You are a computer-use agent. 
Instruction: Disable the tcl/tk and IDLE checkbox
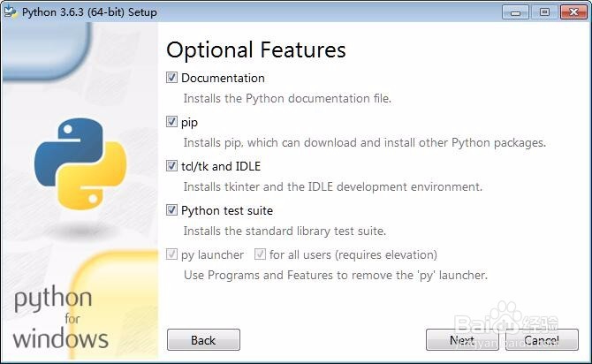172,166
